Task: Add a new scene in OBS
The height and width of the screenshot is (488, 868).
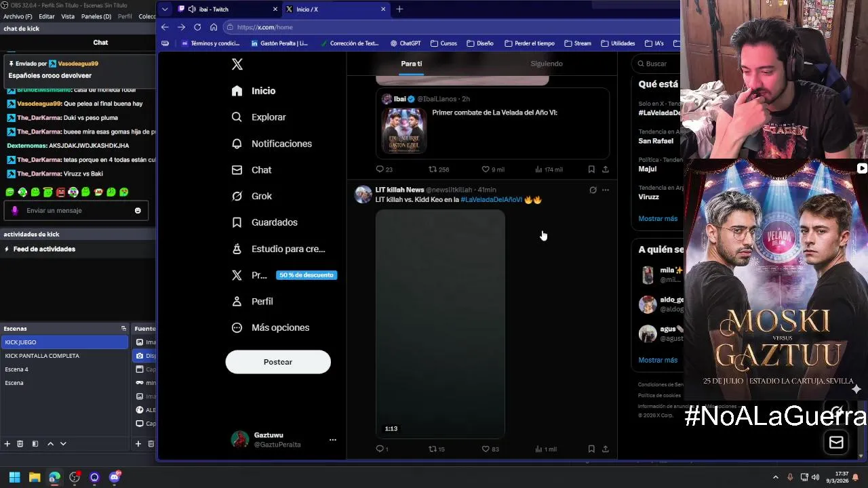Action: [x=7, y=444]
